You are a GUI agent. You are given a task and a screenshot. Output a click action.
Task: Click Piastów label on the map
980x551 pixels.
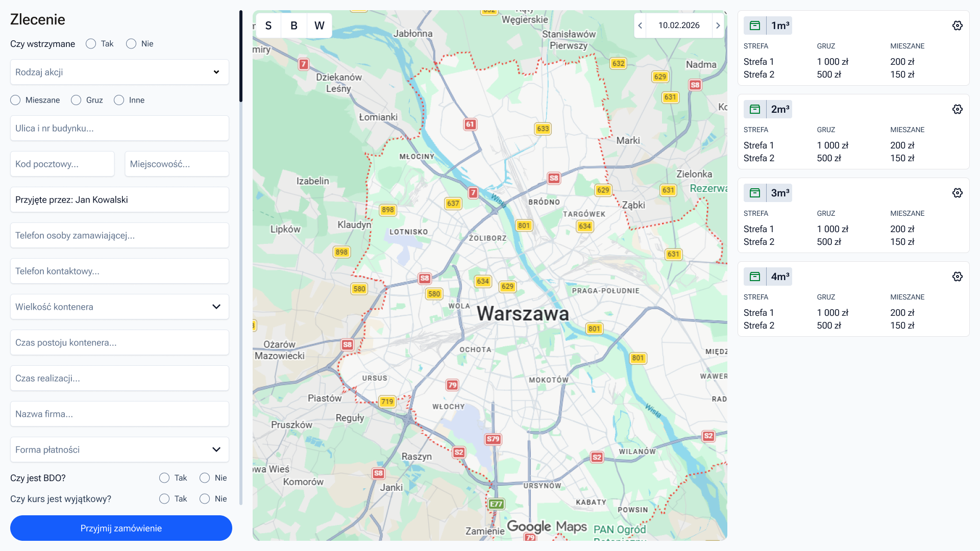(x=325, y=398)
